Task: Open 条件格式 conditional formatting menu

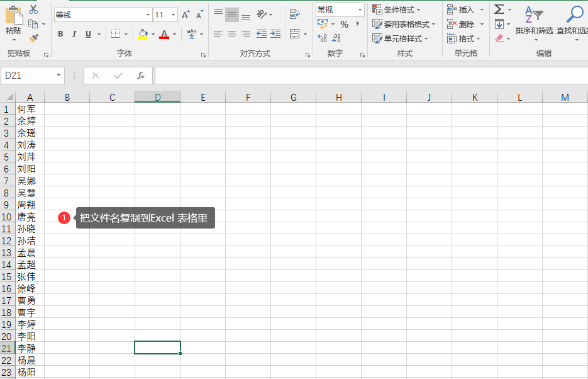Action: [x=396, y=9]
